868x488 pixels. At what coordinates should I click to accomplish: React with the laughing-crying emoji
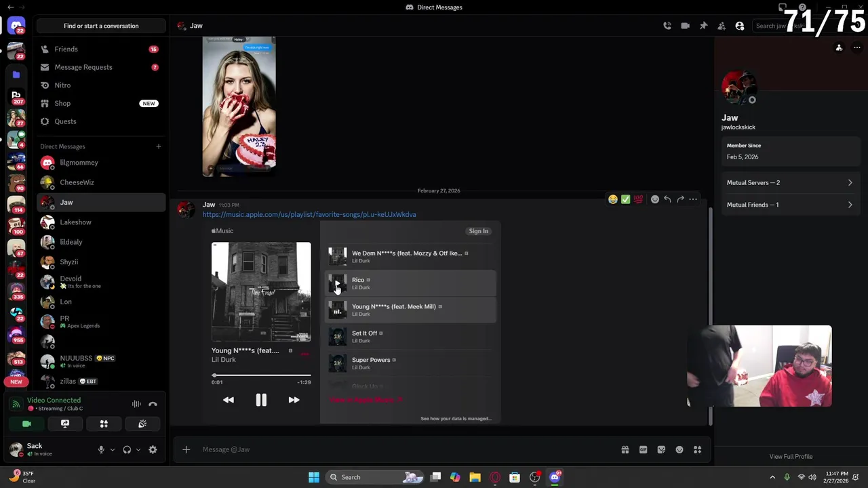tap(613, 199)
